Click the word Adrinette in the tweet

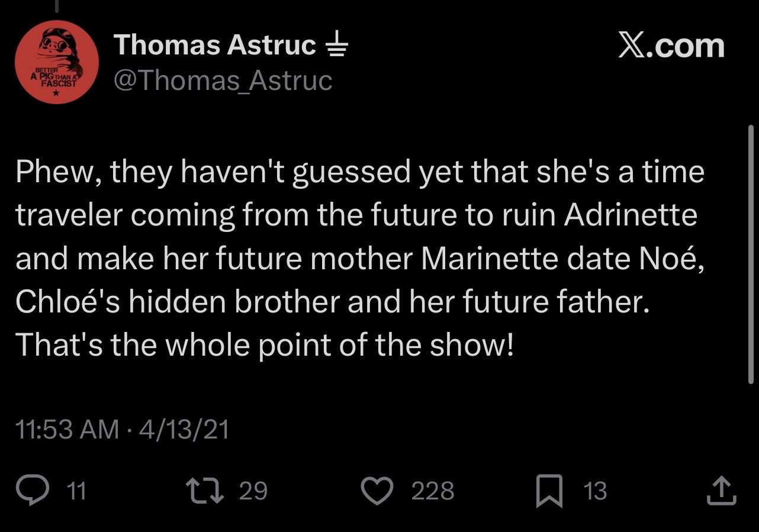(631, 215)
